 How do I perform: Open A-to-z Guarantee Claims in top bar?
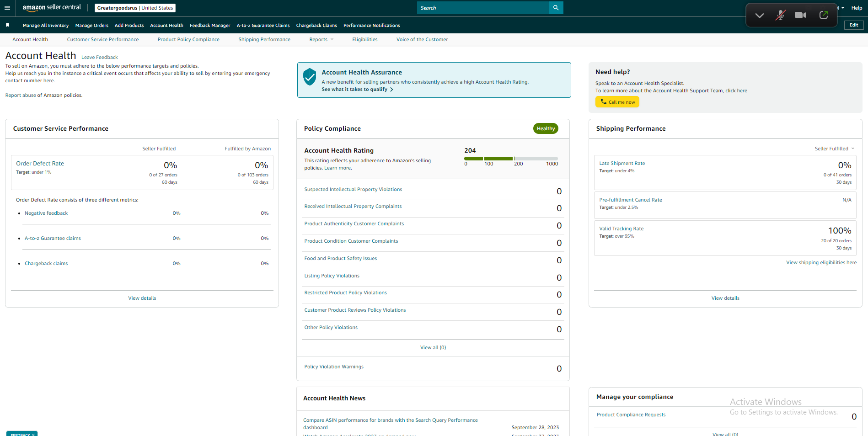[x=263, y=26]
